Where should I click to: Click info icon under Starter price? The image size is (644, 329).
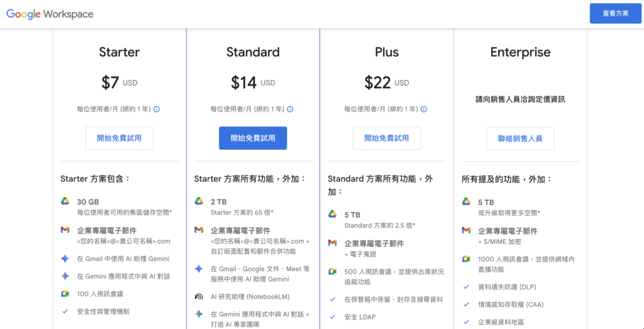(157, 109)
